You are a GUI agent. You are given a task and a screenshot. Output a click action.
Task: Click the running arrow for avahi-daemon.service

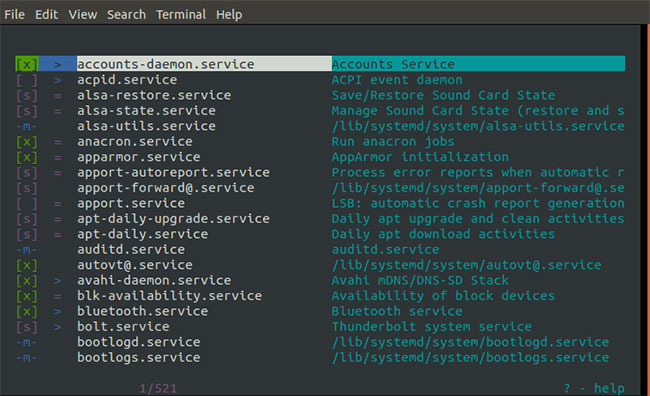tap(58, 281)
